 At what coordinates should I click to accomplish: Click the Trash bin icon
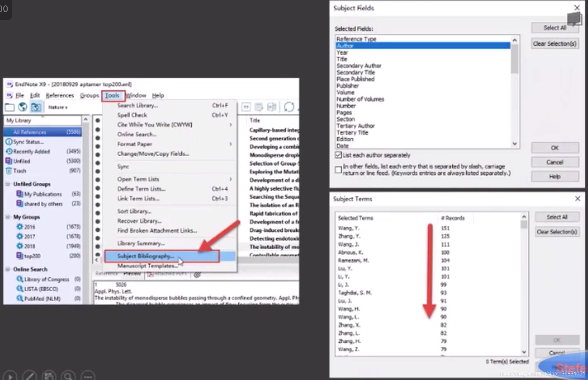pyautogui.click(x=9, y=171)
